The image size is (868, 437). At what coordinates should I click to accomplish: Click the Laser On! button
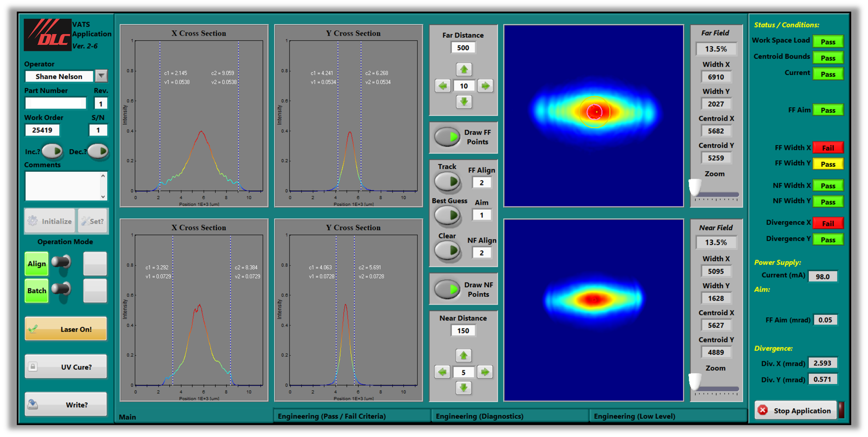[66, 329]
